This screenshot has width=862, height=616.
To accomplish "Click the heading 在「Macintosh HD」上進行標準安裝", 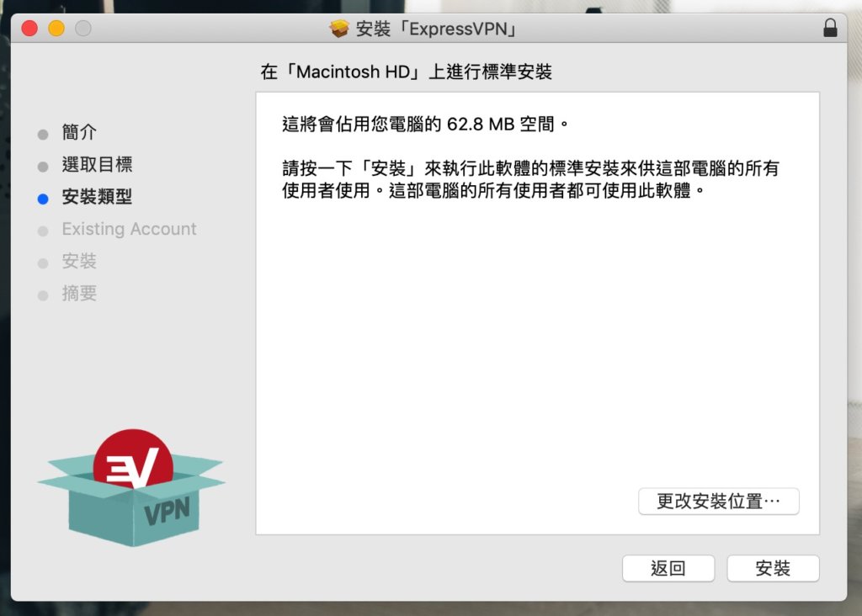I will point(407,72).
